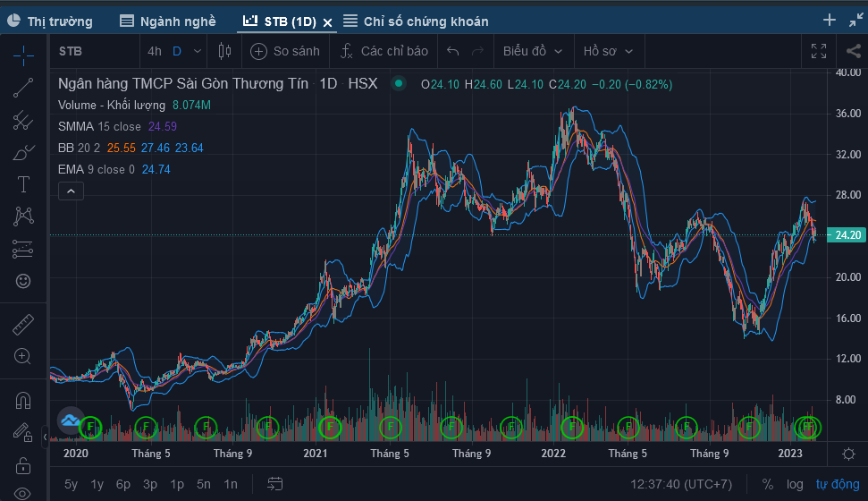Open Các chỉ báo indicators dialog

click(384, 52)
